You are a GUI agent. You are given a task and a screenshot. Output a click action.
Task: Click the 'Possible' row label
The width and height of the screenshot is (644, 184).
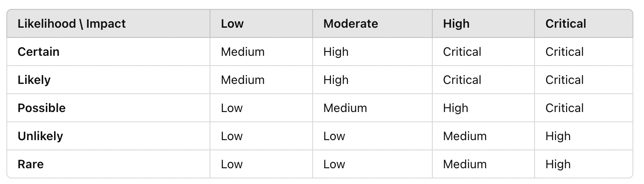pos(42,108)
